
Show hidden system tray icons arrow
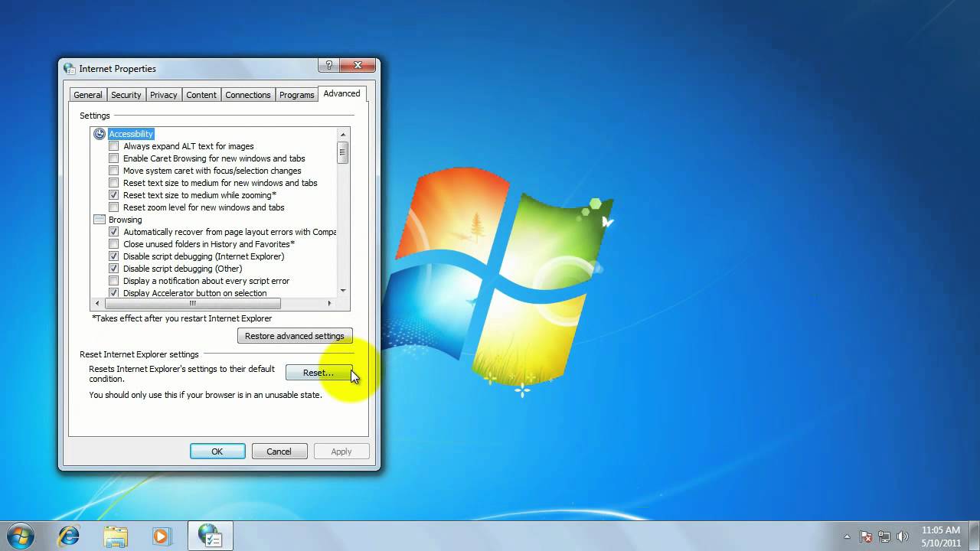(x=847, y=536)
